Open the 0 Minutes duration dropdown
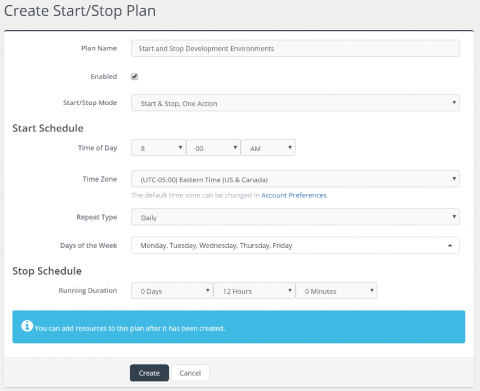 click(336, 291)
